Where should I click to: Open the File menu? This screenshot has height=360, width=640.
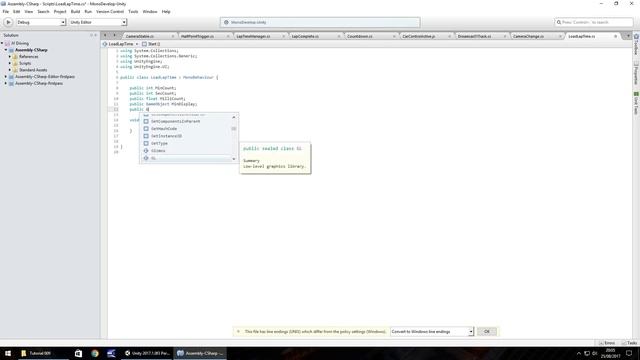coord(6,11)
